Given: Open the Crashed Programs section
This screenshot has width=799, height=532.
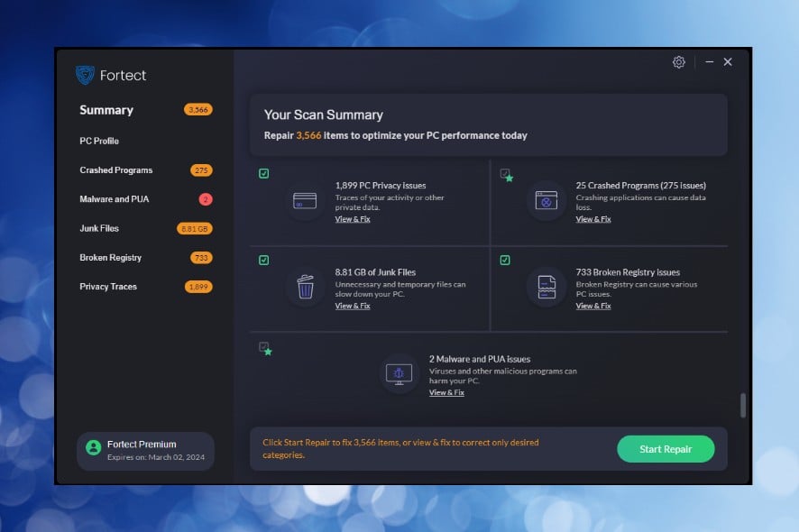Looking at the screenshot, I should 116,170.
